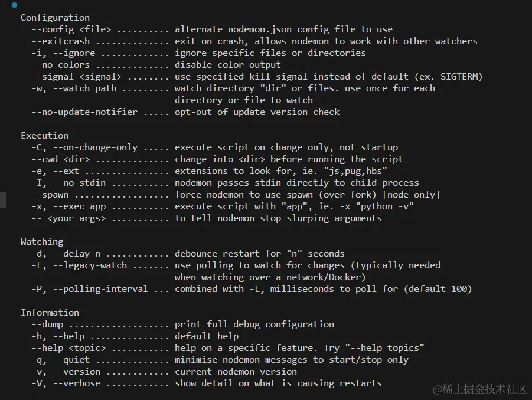532x400 pixels.
Task: Click the Watching section heading
Action: tap(42, 242)
